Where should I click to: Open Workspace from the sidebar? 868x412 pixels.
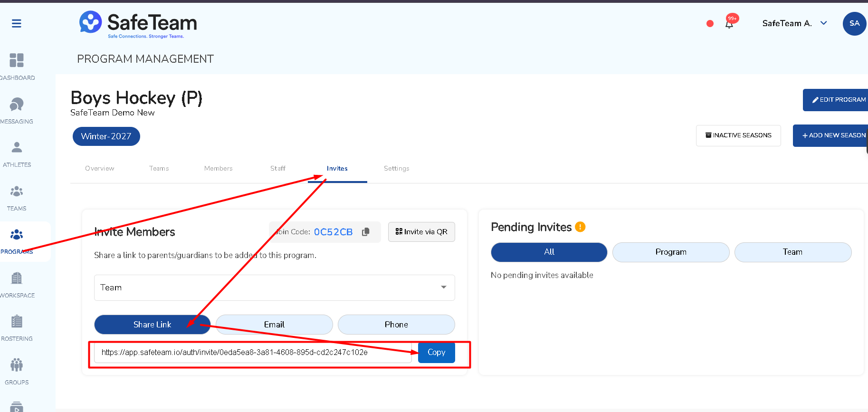click(x=17, y=285)
